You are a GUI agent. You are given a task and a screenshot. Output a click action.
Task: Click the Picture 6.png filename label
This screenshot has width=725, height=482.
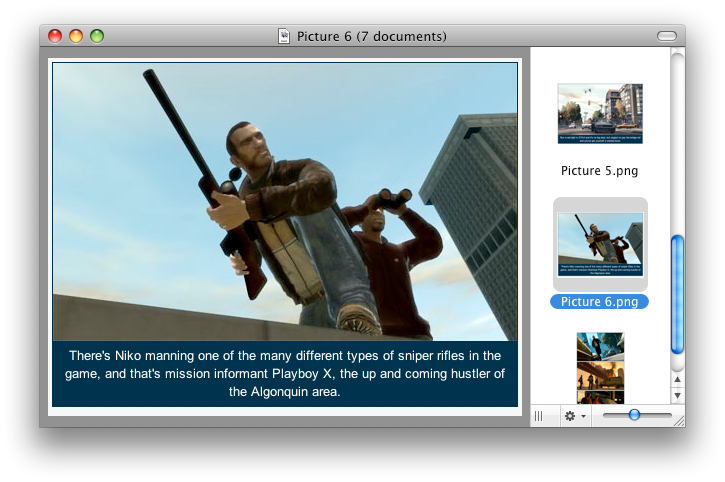(599, 302)
